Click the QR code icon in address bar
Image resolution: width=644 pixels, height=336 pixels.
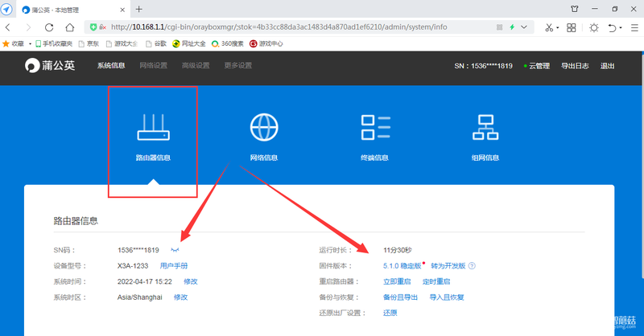tap(499, 27)
